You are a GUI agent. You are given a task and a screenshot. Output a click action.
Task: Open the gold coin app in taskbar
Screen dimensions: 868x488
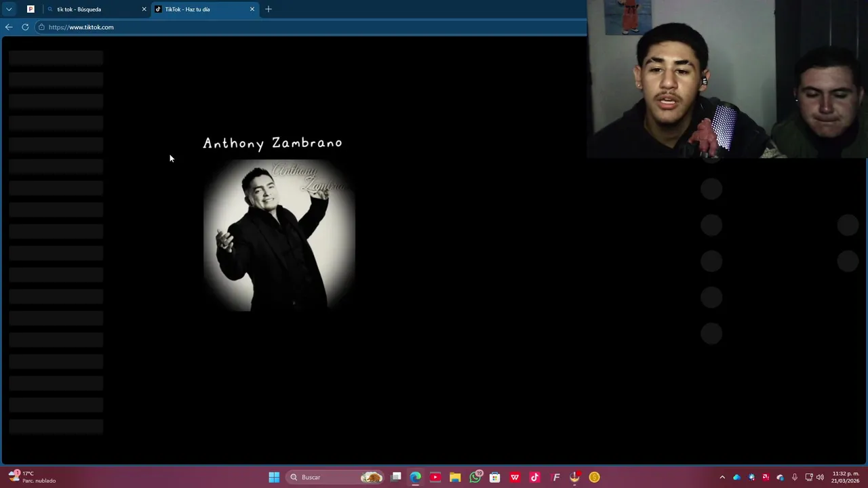coord(595,477)
